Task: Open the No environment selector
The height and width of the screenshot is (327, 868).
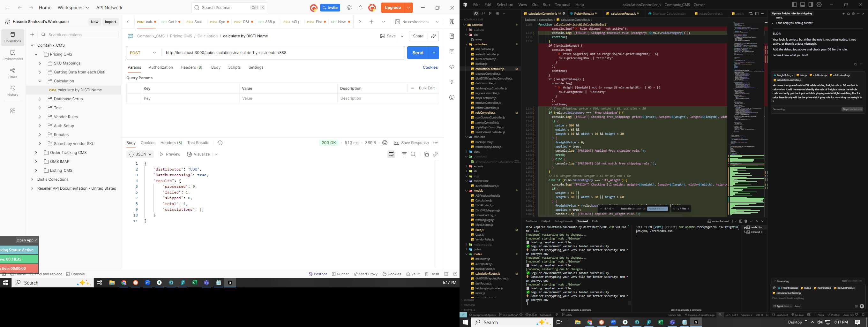Action: (416, 22)
